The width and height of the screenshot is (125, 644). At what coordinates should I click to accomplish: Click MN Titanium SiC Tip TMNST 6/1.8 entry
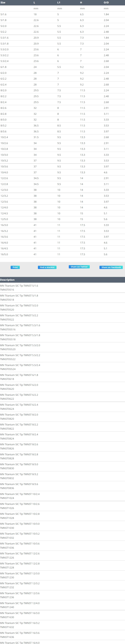click(19, 375)
